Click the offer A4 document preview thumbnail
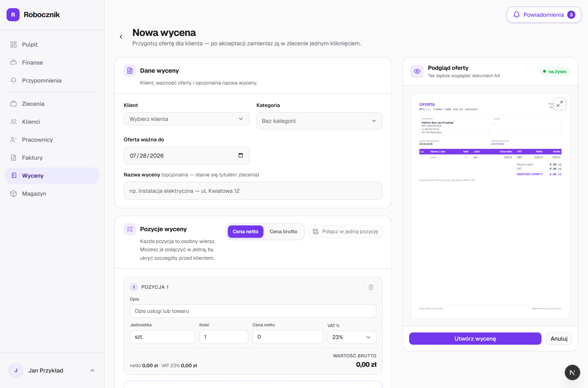 (x=490, y=206)
